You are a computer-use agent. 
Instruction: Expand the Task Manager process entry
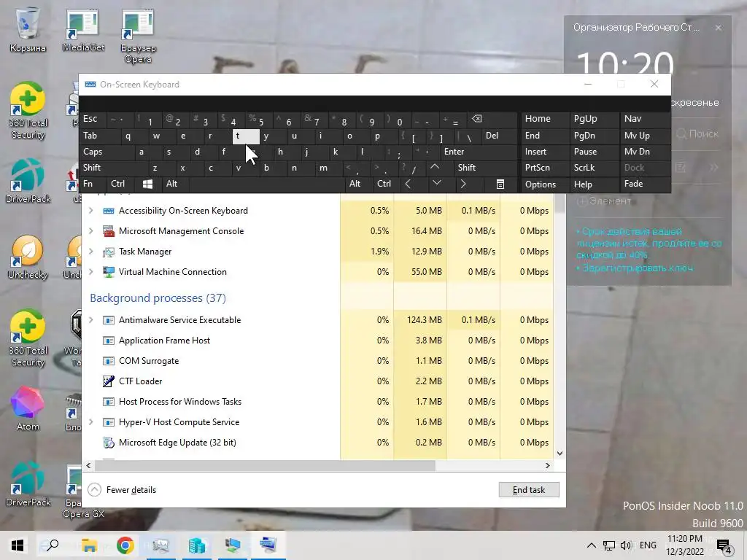click(91, 252)
